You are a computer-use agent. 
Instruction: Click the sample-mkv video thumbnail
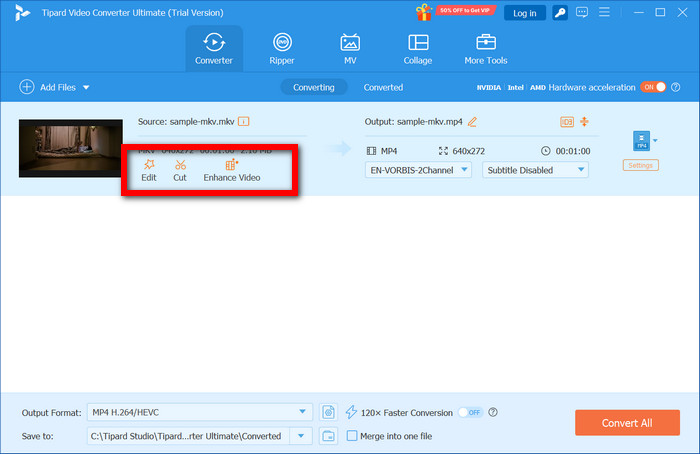63,148
